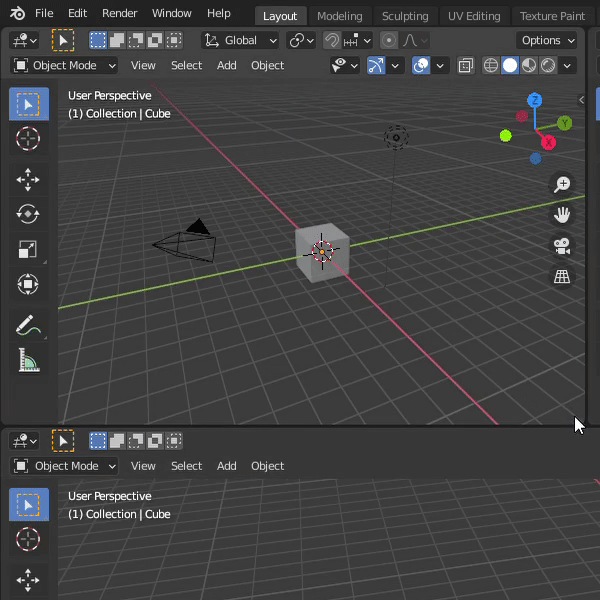Click the blue Z axis gizmo ball

pyautogui.click(x=535, y=100)
